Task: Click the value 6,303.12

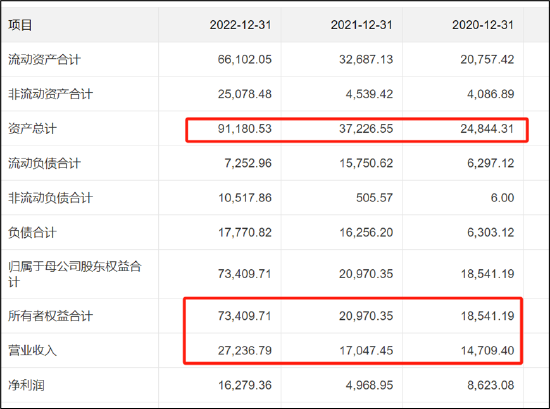Action: point(490,233)
